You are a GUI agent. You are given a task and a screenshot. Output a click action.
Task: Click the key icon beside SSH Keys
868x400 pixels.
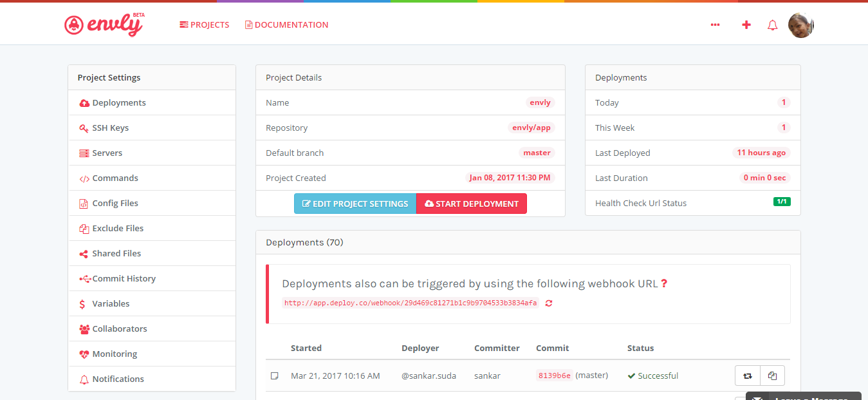[x=84, y=128]
